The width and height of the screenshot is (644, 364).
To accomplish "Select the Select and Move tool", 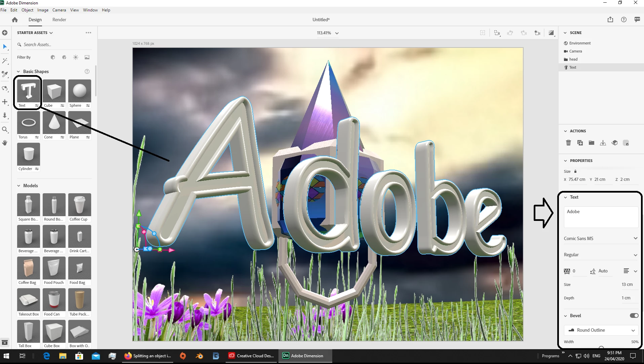I will tap(5, 46).
